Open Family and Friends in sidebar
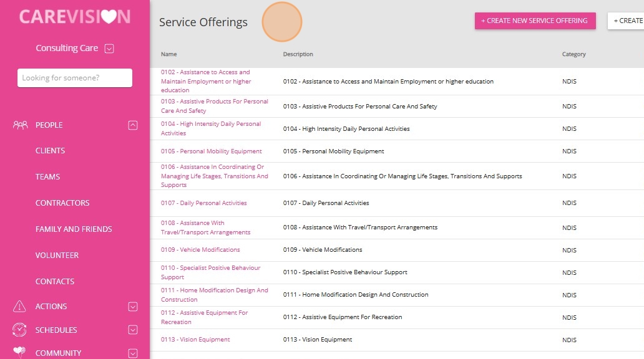 [74, 229]
